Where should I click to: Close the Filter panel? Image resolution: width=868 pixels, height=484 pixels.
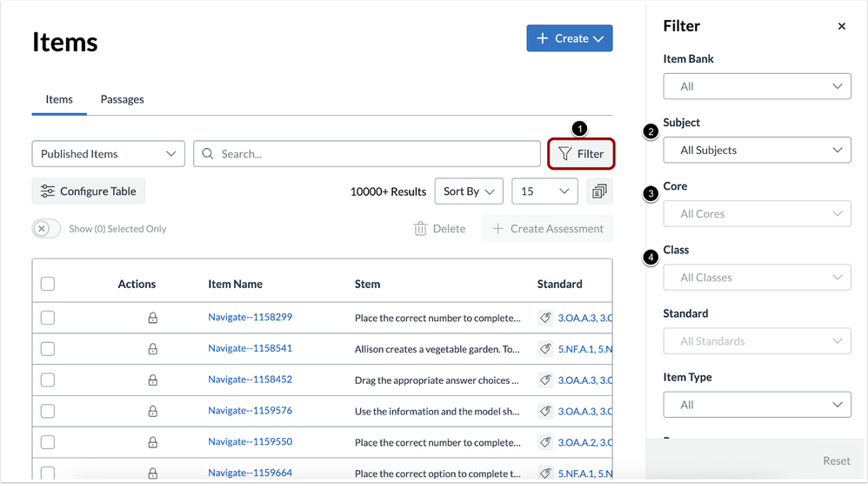pyautogui.click(x=841, y=26)
